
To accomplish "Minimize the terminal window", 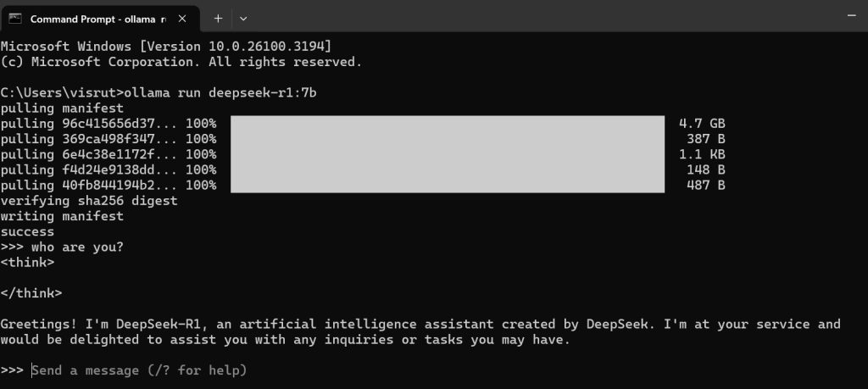I will [850, 16].
